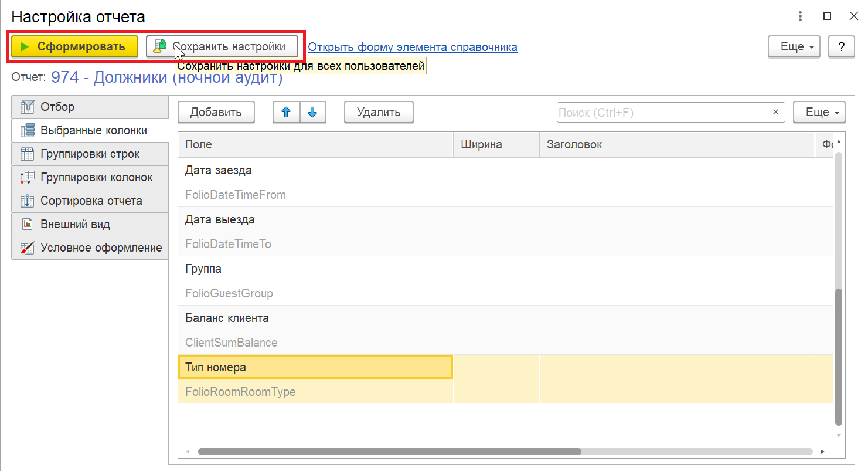Screen dimensions: 868x471
Task: Click the Выбранные колонки tab icon
Action: click(27, 130)
